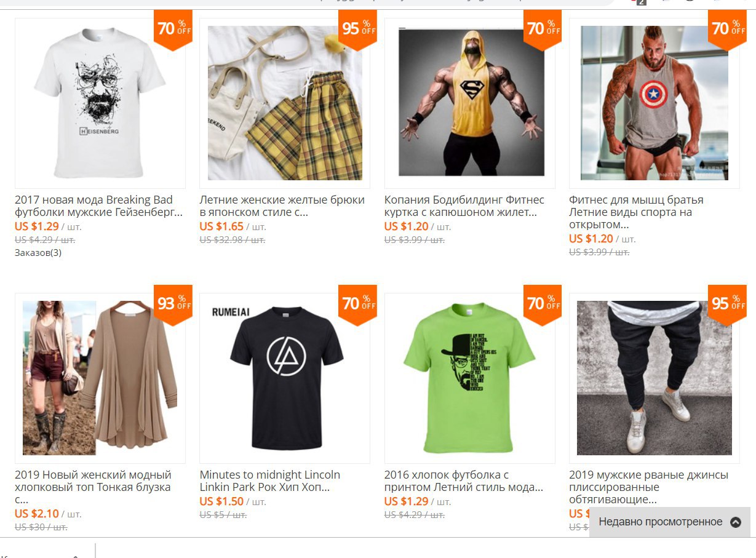Open the Superman hooded vest product image

click(x=470, y=103)
